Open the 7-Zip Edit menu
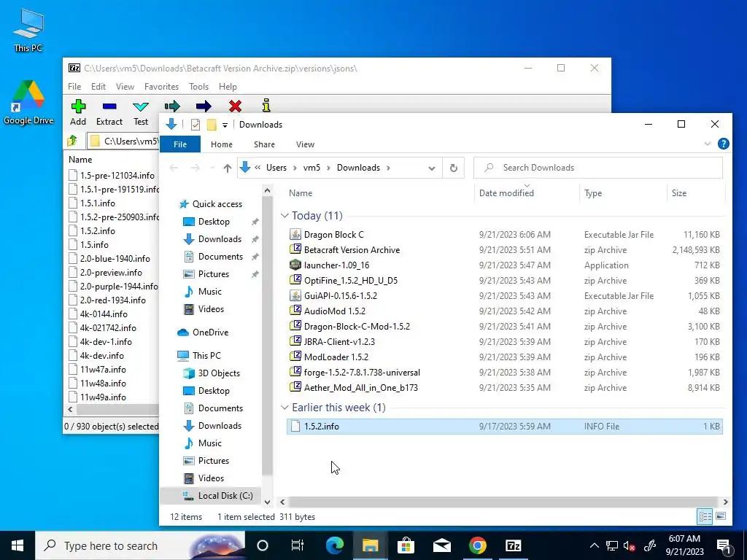Screen dimensions: 747x560 [98, 87]
